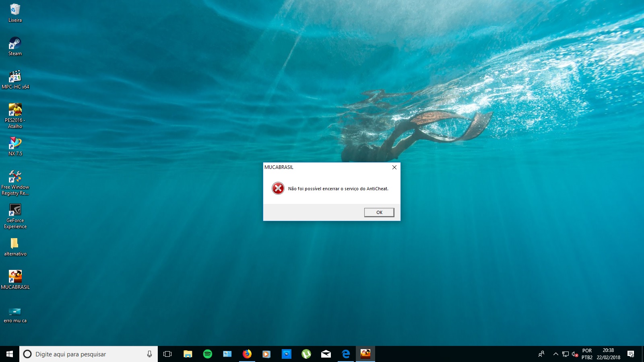Viewport: 644px width, 362px height.
Task: Select the MPC-HC x64 desktop icon
Action: tap(15, 77)
